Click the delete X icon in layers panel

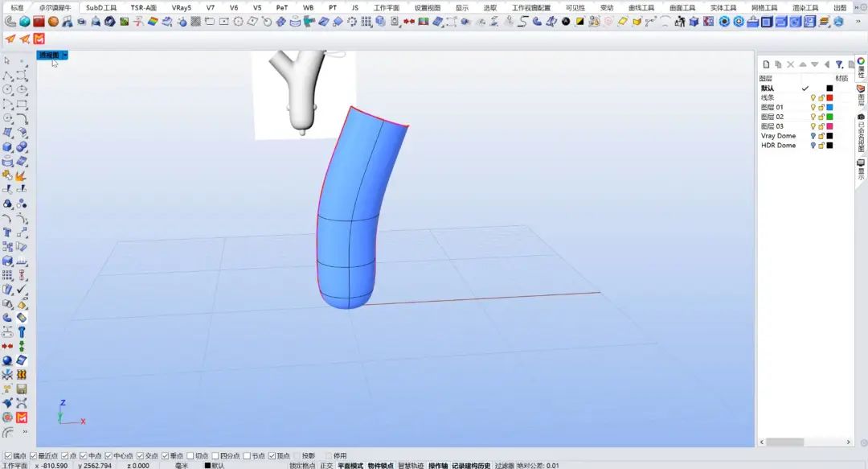coord(790,64)
